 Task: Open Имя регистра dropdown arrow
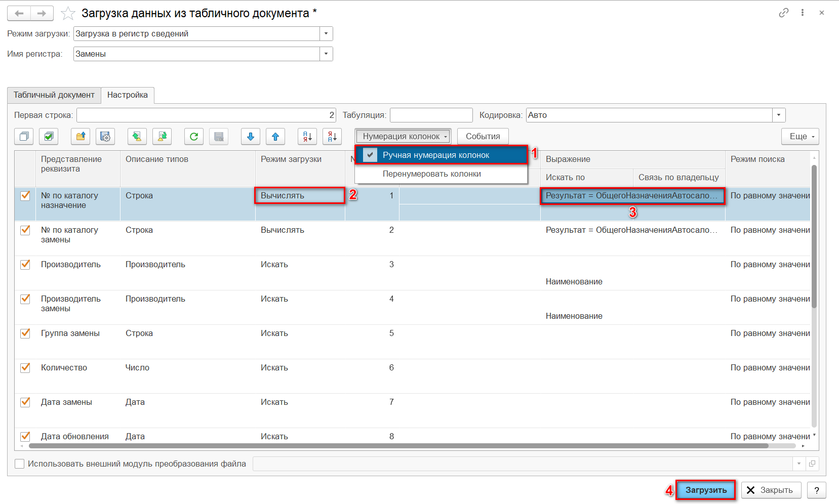click(x=326, y=54)
